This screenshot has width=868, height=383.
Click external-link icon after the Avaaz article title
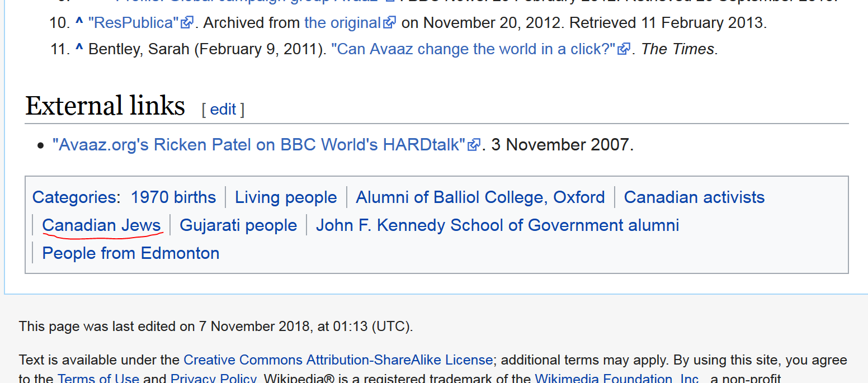tap(624, 49)
